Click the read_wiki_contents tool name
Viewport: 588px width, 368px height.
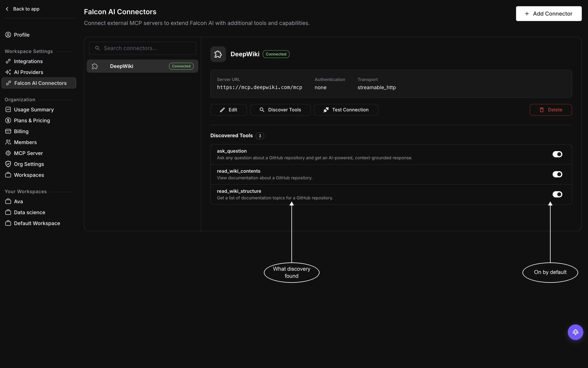tap(239, 171)
